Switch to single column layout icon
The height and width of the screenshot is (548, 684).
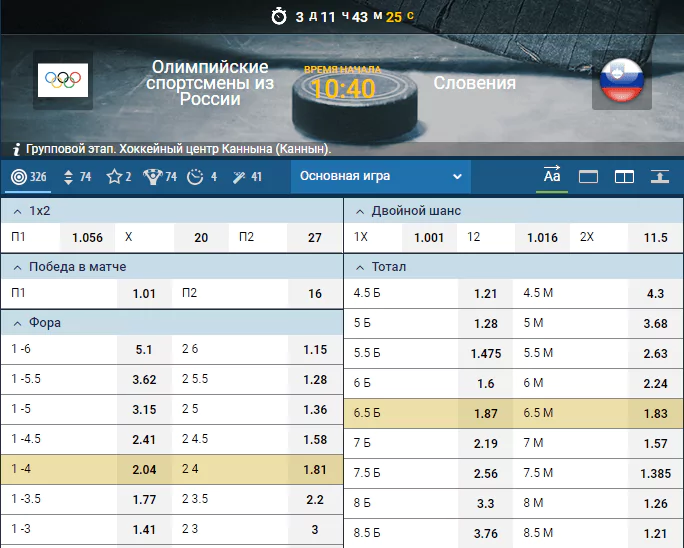[588, 177]
